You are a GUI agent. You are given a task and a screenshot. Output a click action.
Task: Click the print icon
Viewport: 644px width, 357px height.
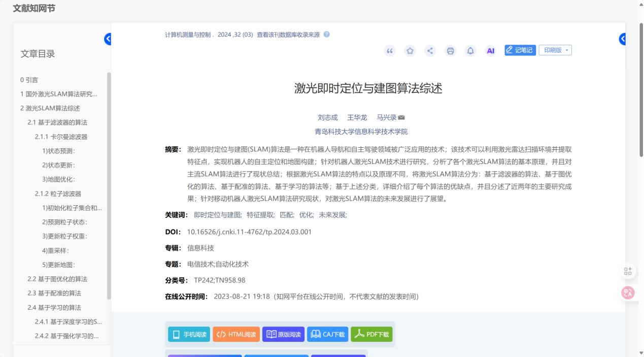450,51
